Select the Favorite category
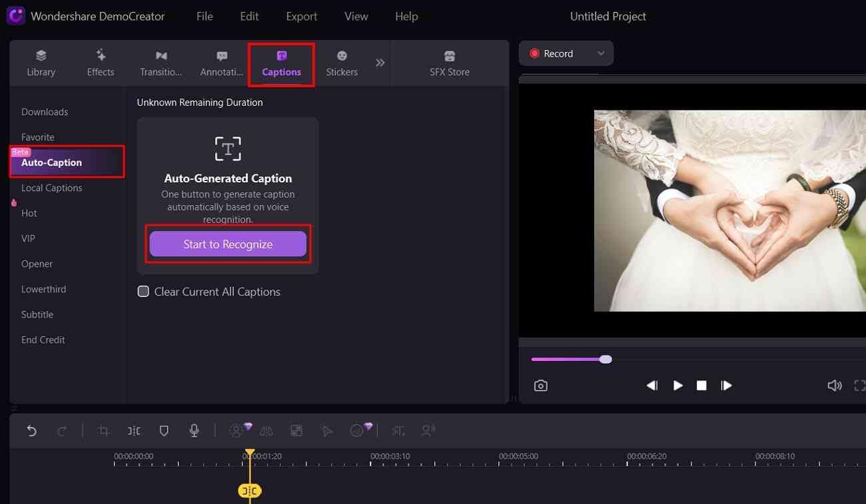This screenshot has width=866, height=504. point(38,137)
